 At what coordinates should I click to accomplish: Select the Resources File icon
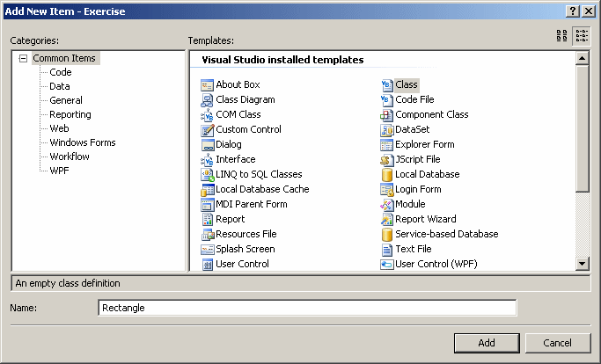(207, 234)
